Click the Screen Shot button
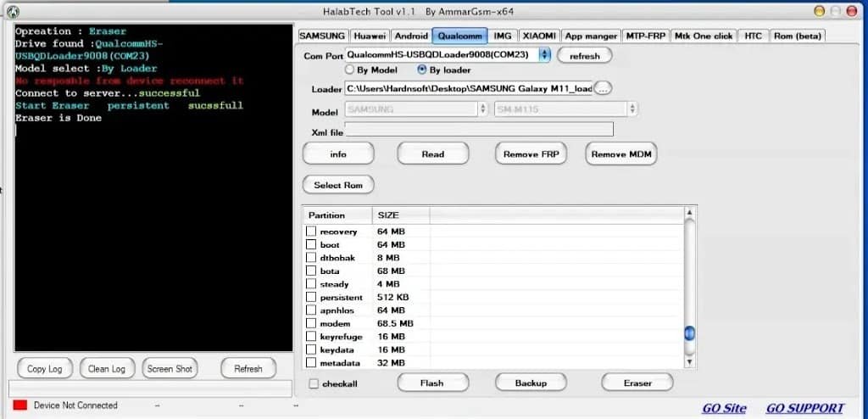The height and width of the screenshot is (419, 868). tap(170, 369)
